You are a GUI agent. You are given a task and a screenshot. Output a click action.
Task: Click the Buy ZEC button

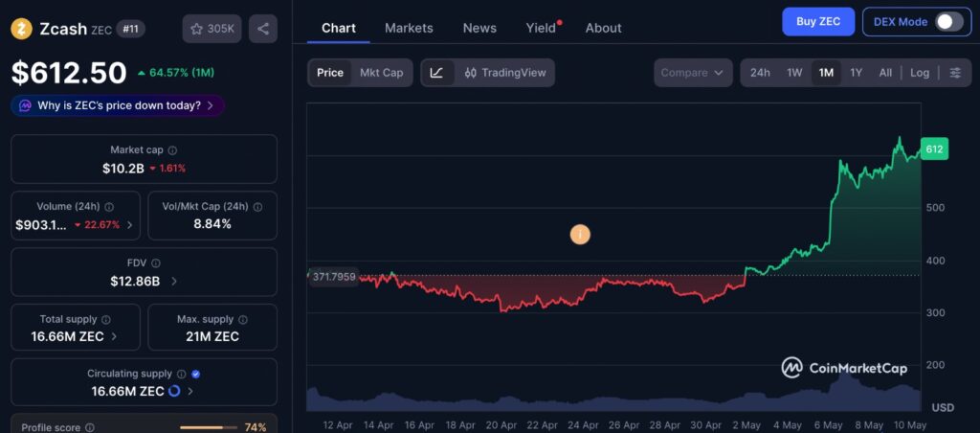click(818, 22)
